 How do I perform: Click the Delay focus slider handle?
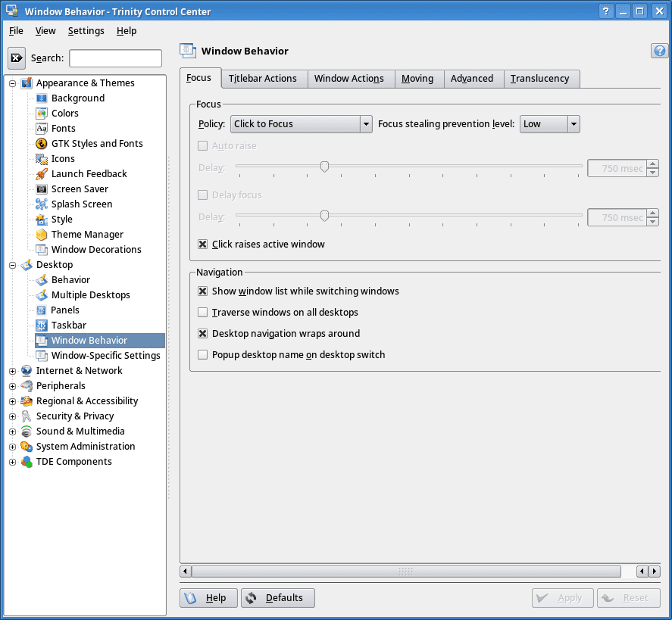(x=324, y=216)
